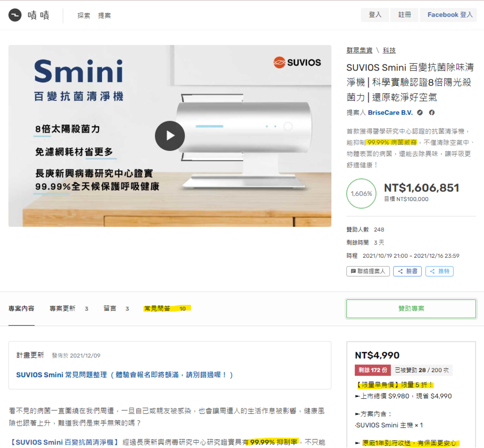484x448 pixels.
Task: Click the 計畫更新 heading text
Action: (30, 355)
